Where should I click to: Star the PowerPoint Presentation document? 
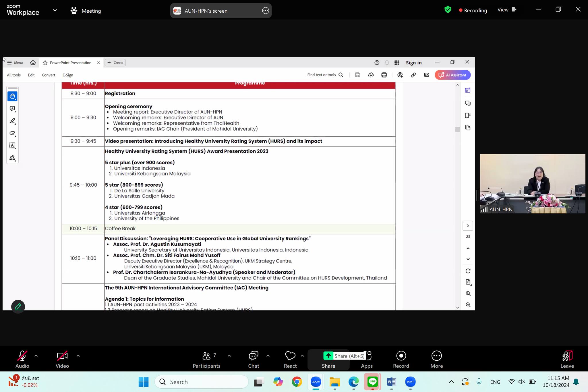pos(45,63)
